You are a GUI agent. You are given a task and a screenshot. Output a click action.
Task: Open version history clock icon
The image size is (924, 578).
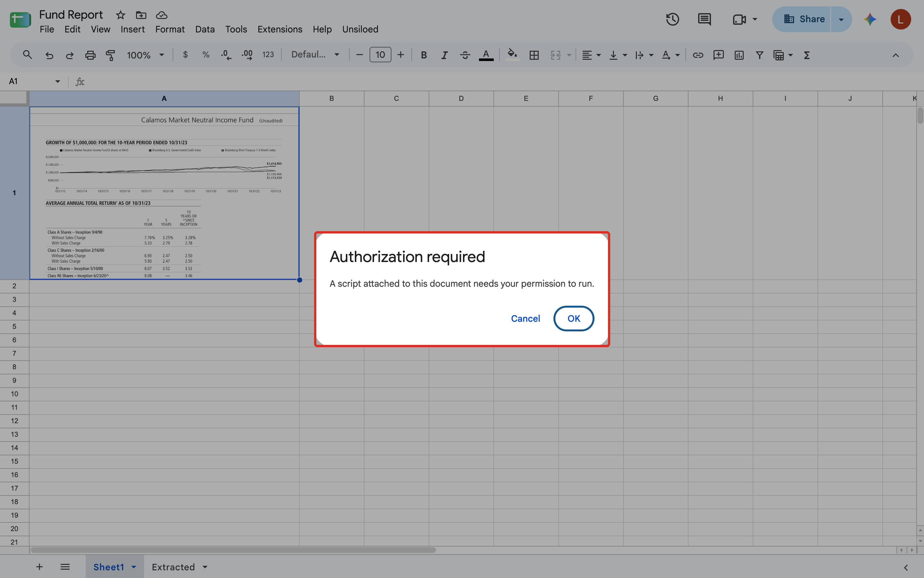click(672, 19)
